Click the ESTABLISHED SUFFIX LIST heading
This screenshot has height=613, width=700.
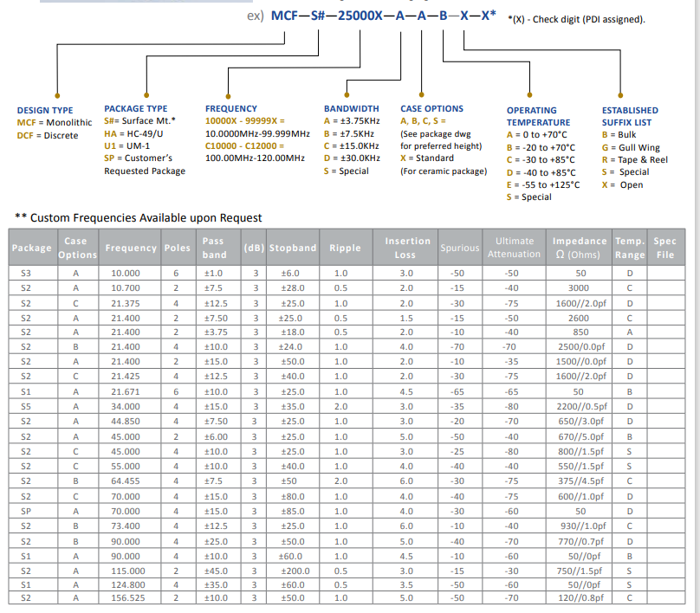(x=630, y=116)
